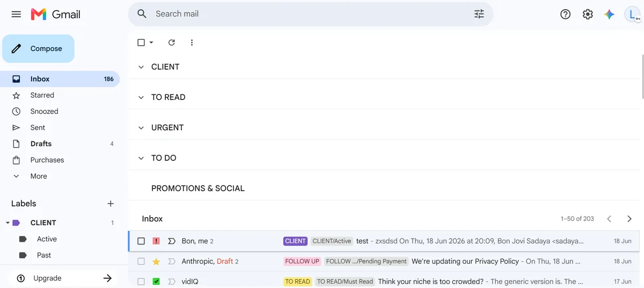The width and height of the screenshot is (644, 288).
Task: Open Settings gear icon
Action: (x=588, y=14)
